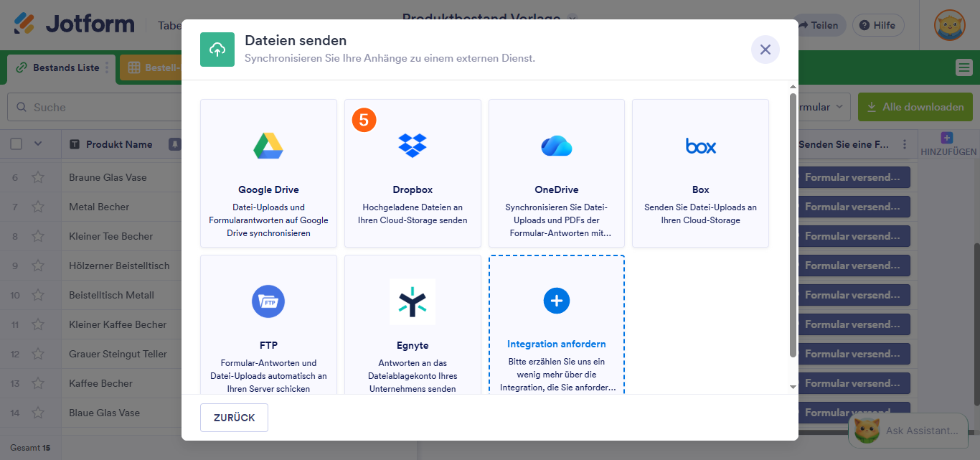The height and width of the screenshot is (460, 980).
Task: Star the Metal Becher row
Action: point(38,207)
